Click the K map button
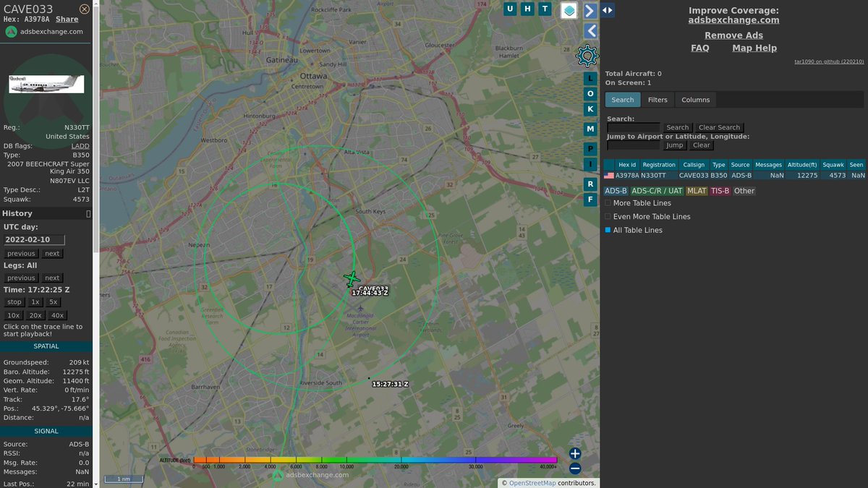The image size is (868, 488). (590, 109)
